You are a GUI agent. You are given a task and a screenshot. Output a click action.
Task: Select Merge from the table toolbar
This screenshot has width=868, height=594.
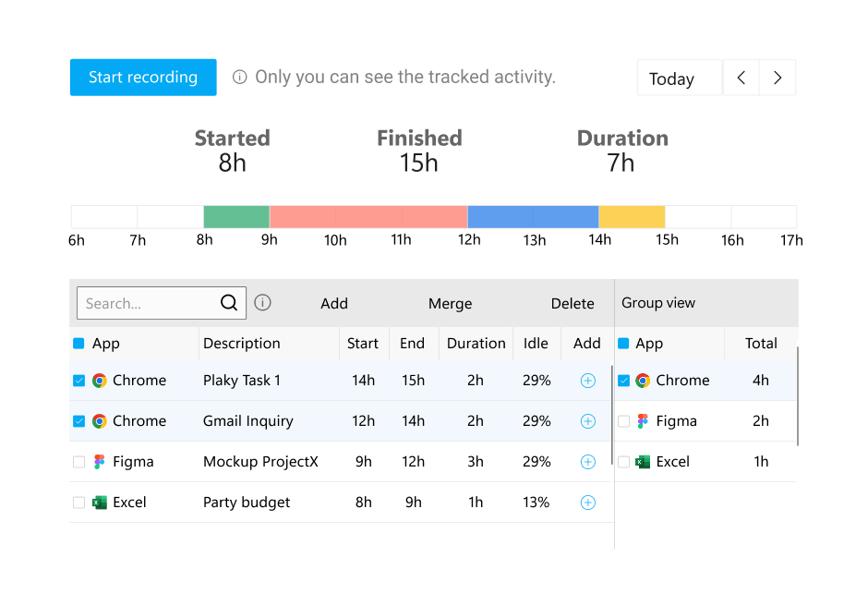pyautogui.click(x=450, y=303)
